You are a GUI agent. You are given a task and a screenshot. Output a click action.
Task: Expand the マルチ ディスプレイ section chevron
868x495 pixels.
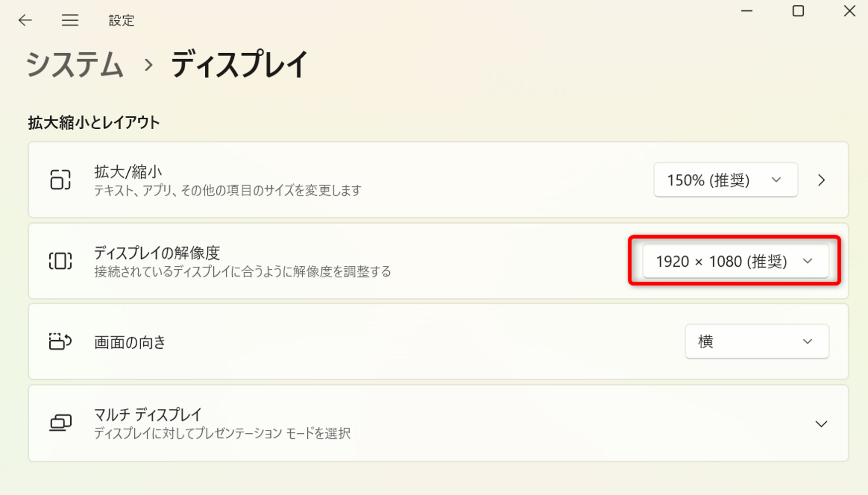coord(821,424)
